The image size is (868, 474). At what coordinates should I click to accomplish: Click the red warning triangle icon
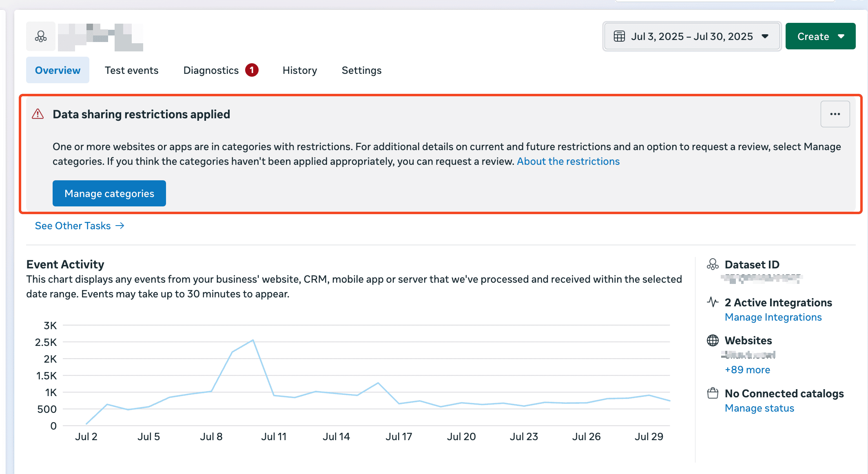click(x=38, y=114)
